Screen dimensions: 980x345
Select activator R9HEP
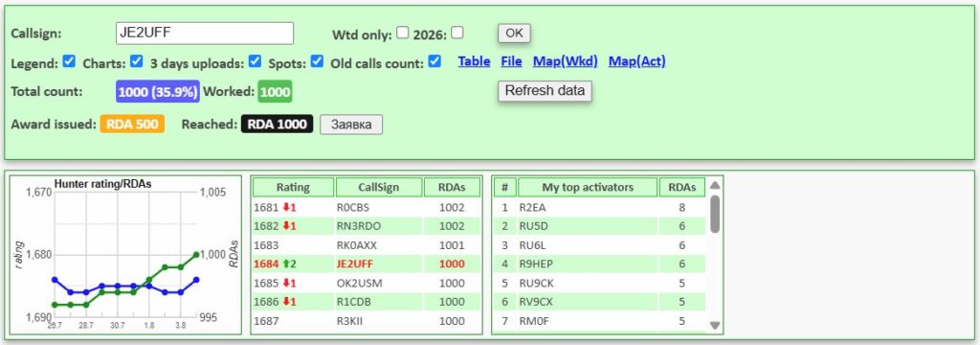535,264
